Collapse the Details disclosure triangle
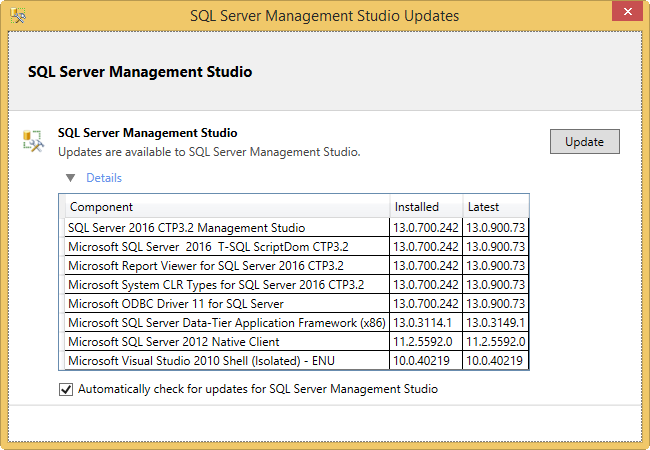Viewport: 650px width, 450px height. tap(70, 178)
